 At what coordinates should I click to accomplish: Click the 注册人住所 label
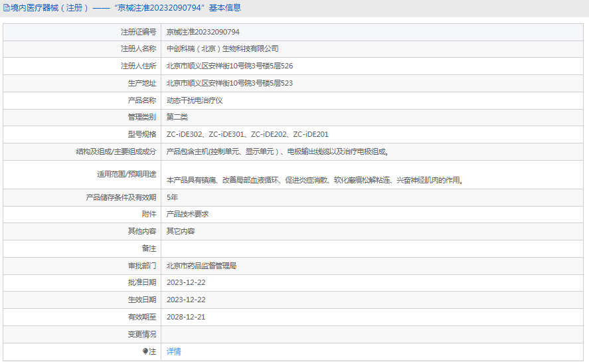(138, 66)
